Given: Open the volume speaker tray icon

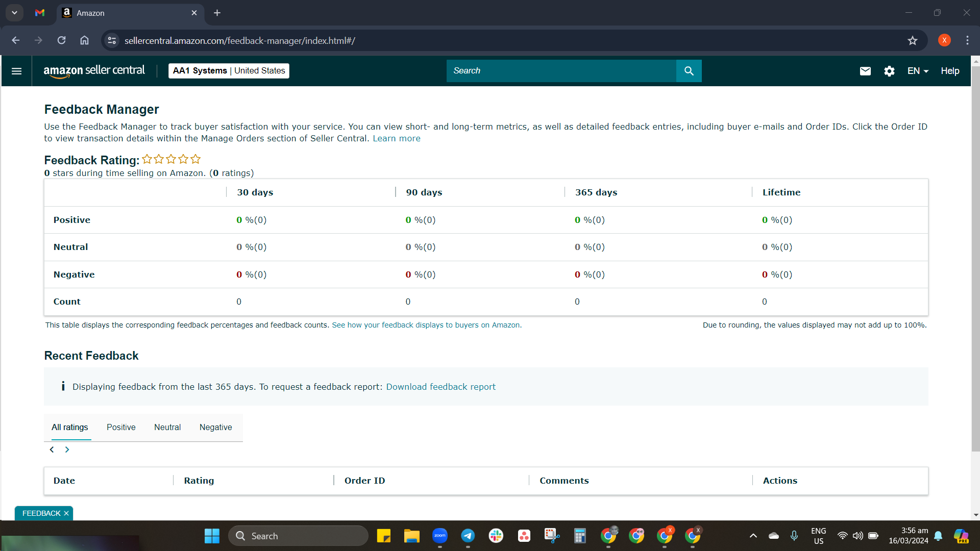Looking at the screenshot, I should pos(857,536).
